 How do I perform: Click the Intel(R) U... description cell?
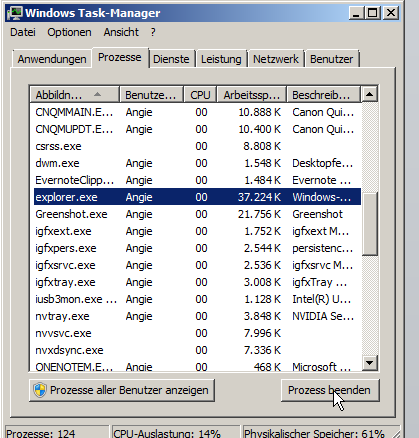click(x=321, y=299)
